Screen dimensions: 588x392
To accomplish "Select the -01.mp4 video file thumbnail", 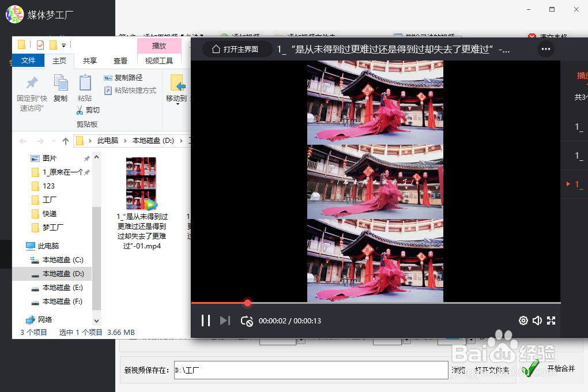I will click(141, 183).
